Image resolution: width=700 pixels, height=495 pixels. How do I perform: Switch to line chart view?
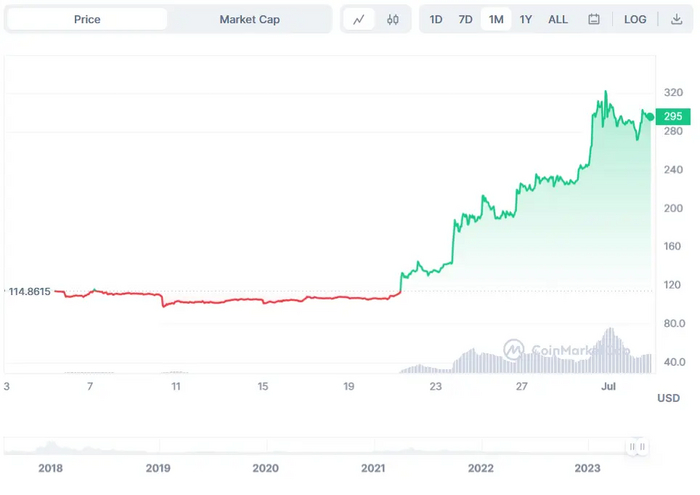[358, 19]
